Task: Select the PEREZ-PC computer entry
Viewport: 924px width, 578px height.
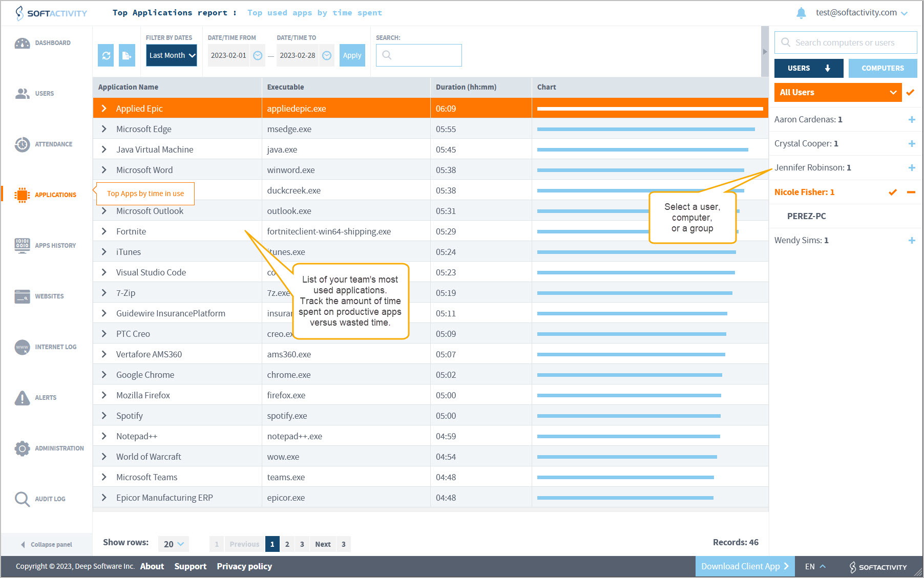Action: click(x=807, y=216)
